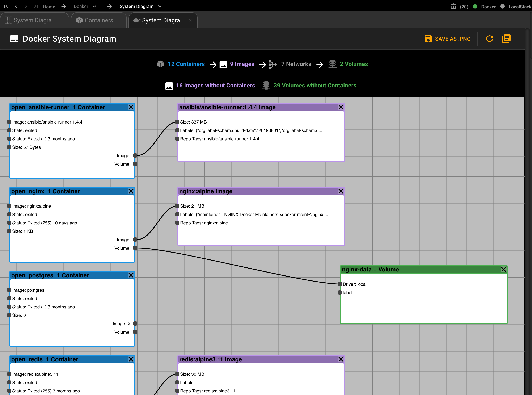Image resolution: width=532 pixels, height=395 pixels.
Task: Open 39 Volumes without Containers link
Action: coord(315,85)
